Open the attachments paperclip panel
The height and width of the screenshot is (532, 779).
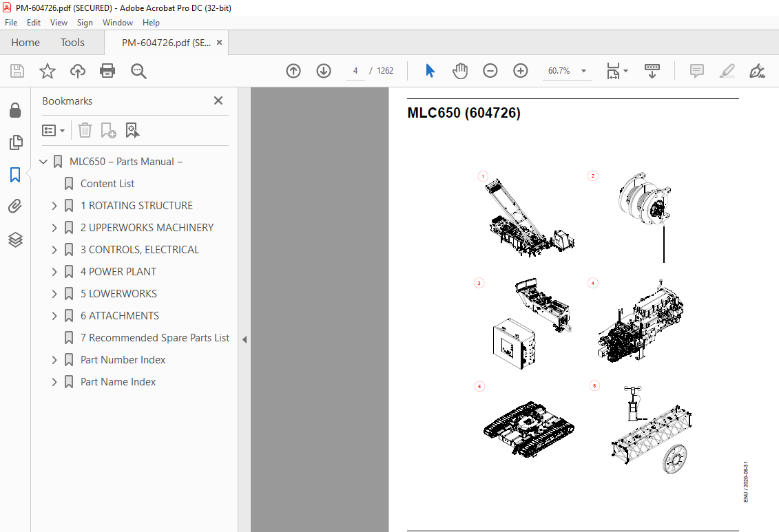coord(15,206)
